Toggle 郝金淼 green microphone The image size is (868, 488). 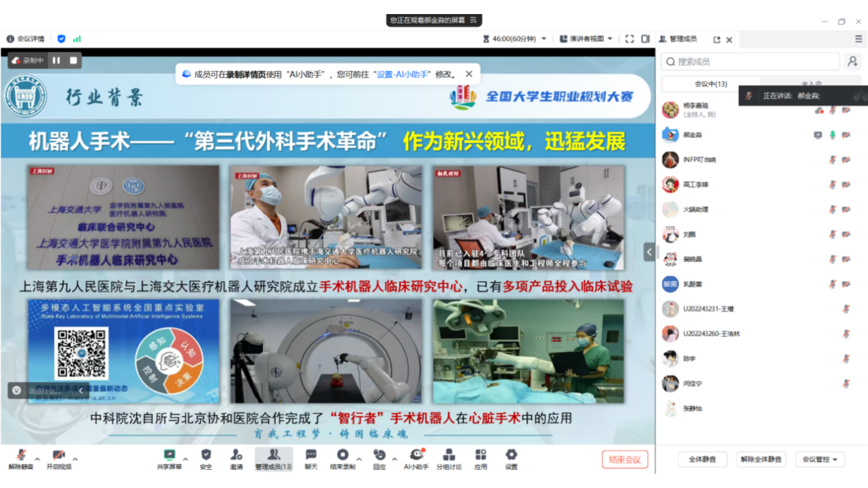click(832, 135)
